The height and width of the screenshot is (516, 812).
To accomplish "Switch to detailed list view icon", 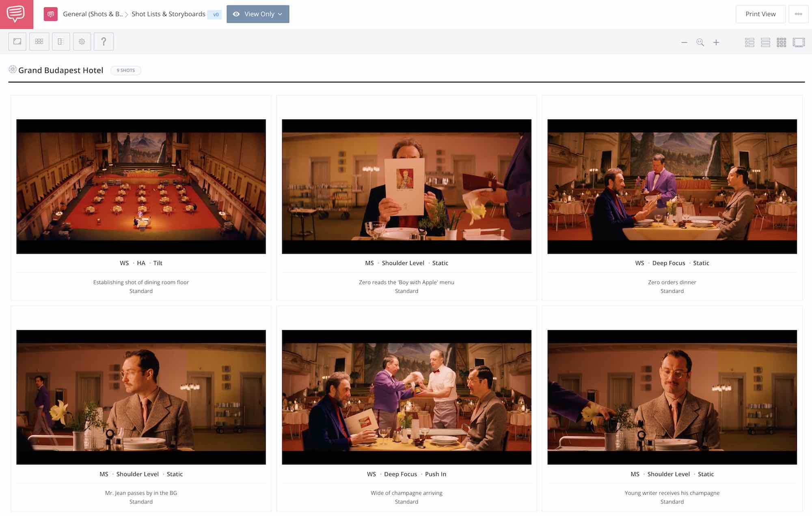I will pyautogui.click(x=749, y=42).
